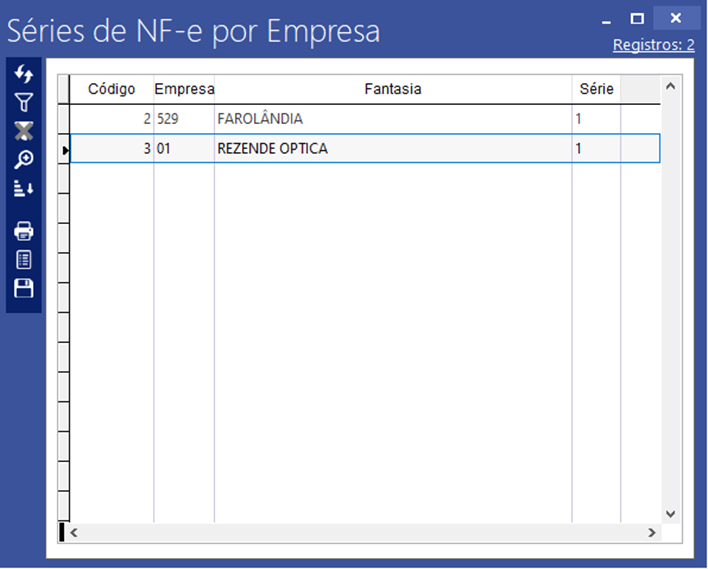Click the Série column header
Image resolution: width=708 pixels, height=569 pixels.
pos(596,89)
